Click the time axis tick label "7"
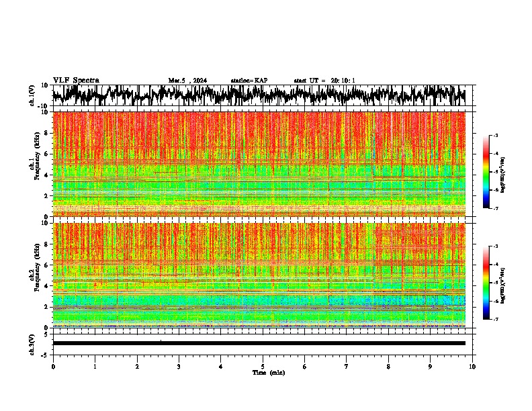 [347, 367]
